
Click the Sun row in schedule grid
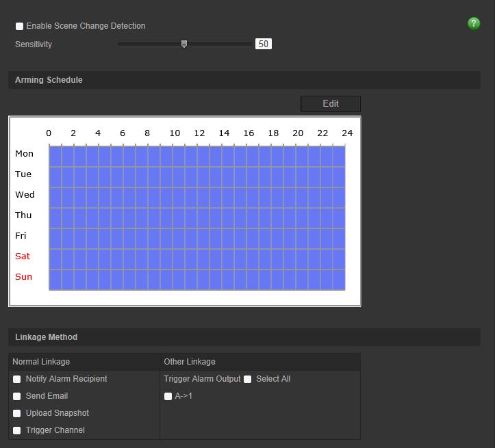pyautogui.click(x=197, y=279)
